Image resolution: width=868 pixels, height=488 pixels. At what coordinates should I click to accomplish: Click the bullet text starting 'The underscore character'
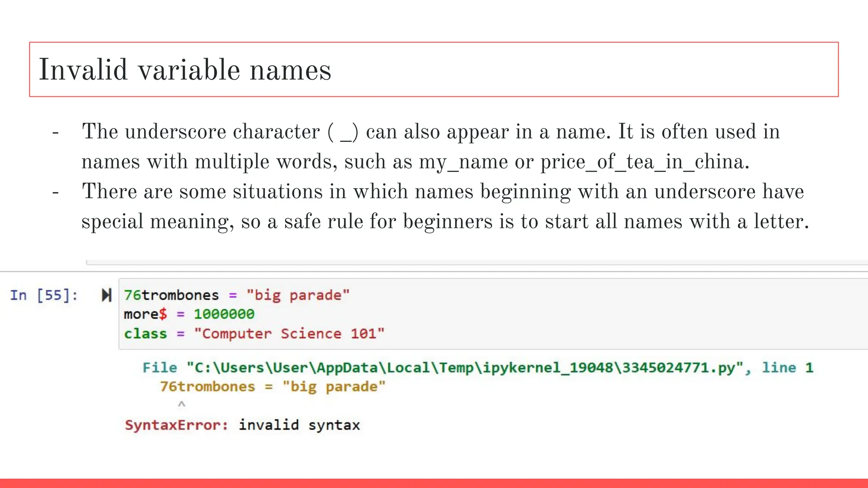pos(431,147)
